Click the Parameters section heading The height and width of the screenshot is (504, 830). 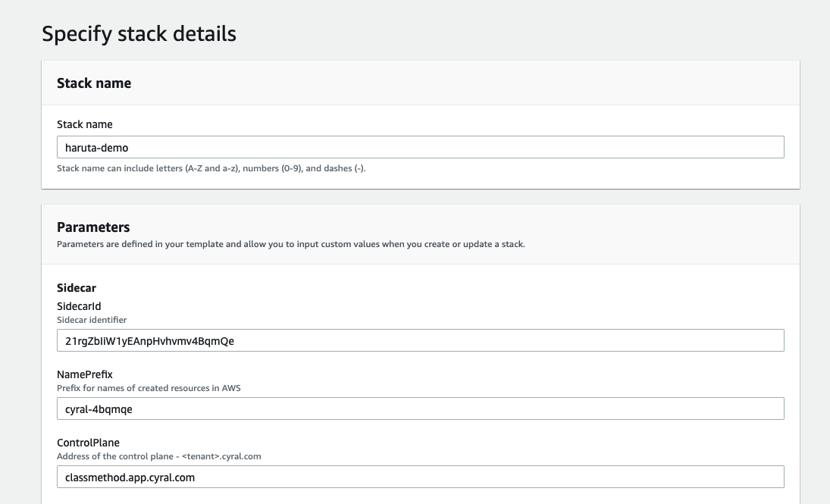coord(93,227)
